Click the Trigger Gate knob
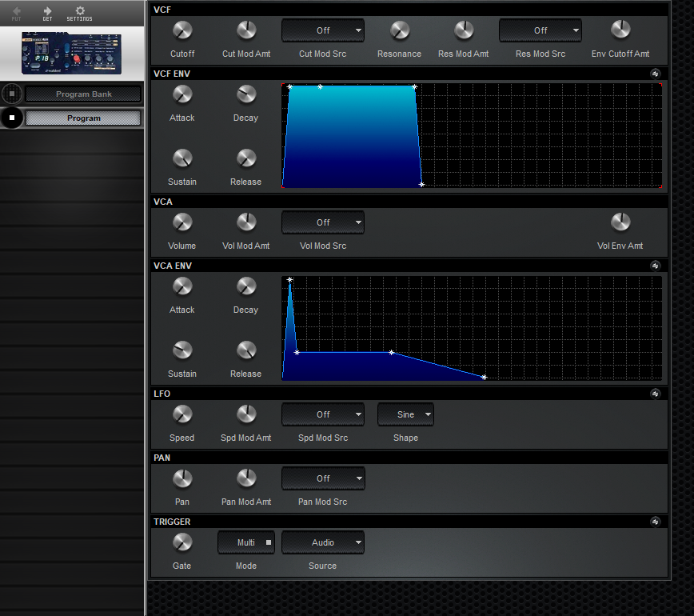This screenshot has height=616, width=694. pos(182,542)
